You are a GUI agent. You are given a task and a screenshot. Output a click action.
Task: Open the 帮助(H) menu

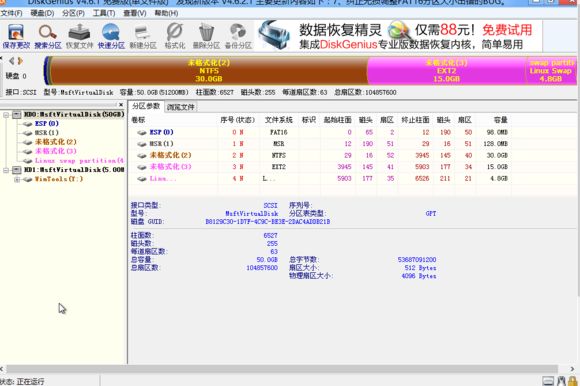(x=166, y=13)
